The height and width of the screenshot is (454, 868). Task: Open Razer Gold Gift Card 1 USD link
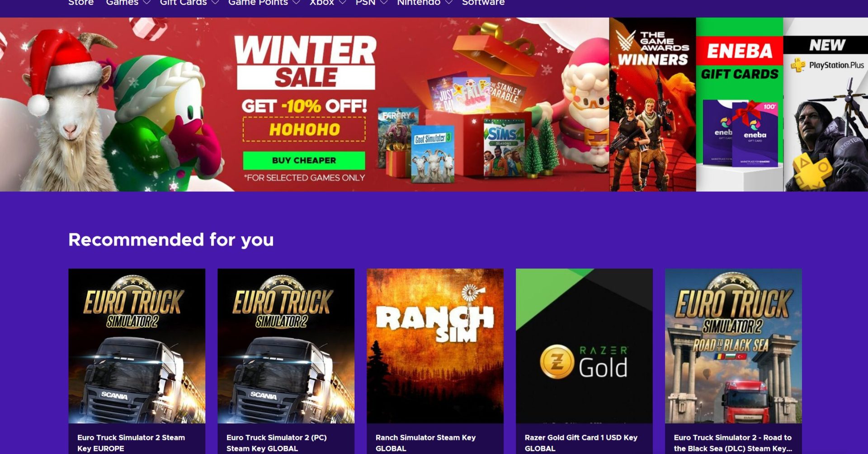[581, 443]
